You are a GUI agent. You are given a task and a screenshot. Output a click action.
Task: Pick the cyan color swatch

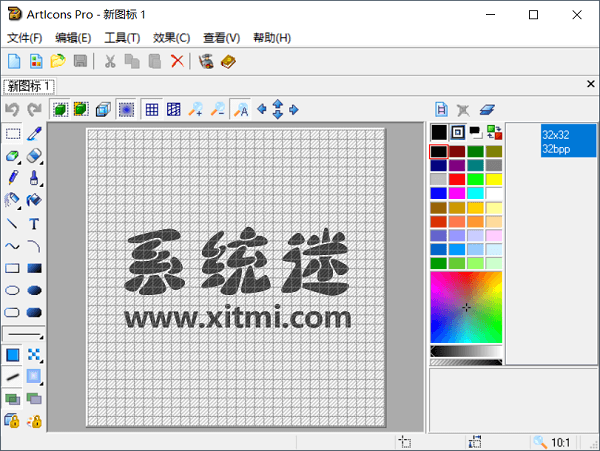475,193
